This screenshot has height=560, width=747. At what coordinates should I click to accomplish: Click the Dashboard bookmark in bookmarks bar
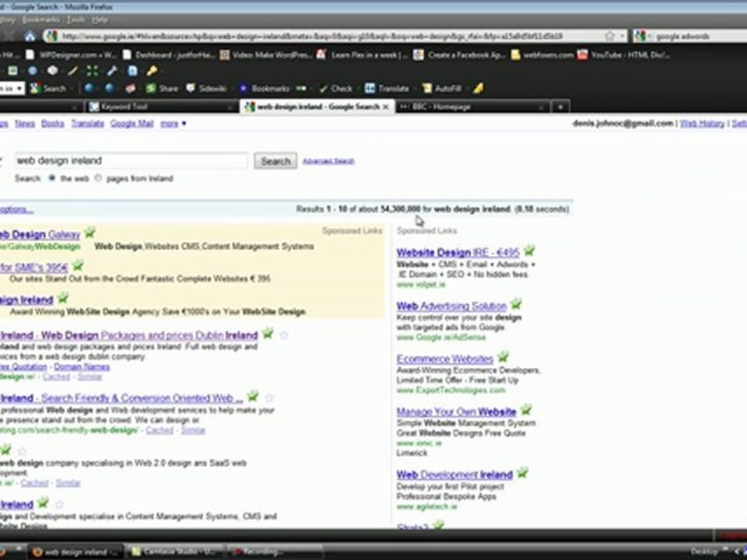(169, 54)
